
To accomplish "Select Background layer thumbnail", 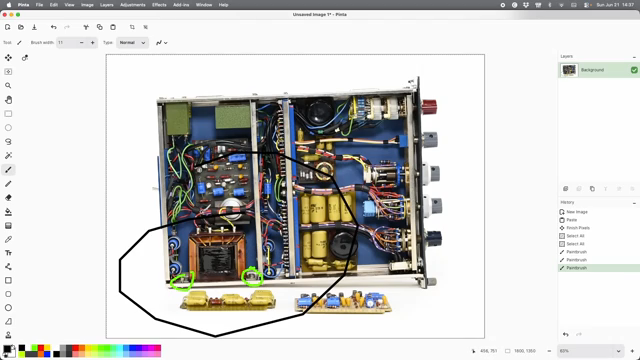I will coord(569,70).
